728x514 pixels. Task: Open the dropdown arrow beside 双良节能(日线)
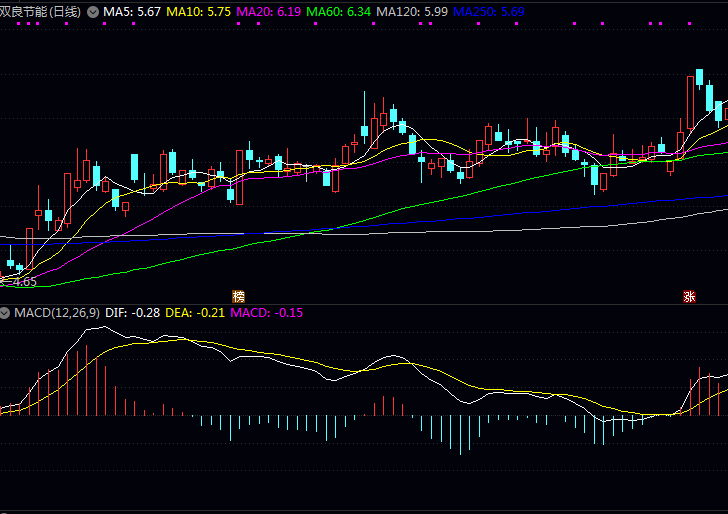pyautogui.click(x=94, y=12)
